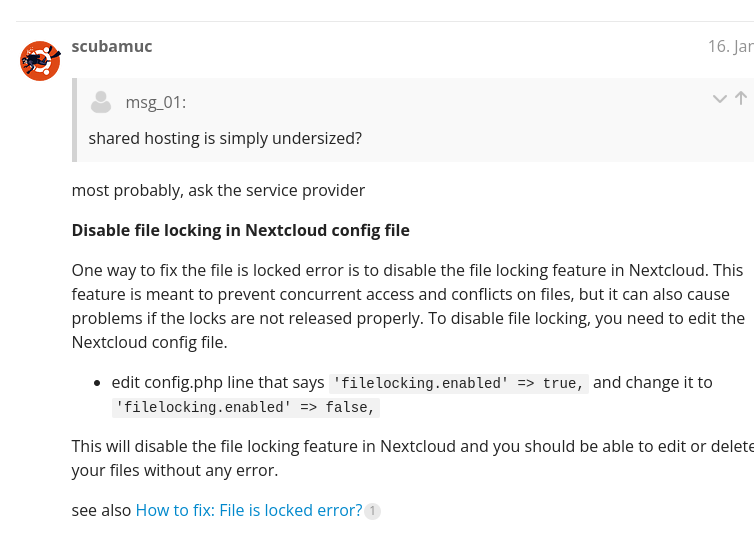Click the quote block's gray left border
The width and height of the screenshot is (754, 539).
coord(74,120)
